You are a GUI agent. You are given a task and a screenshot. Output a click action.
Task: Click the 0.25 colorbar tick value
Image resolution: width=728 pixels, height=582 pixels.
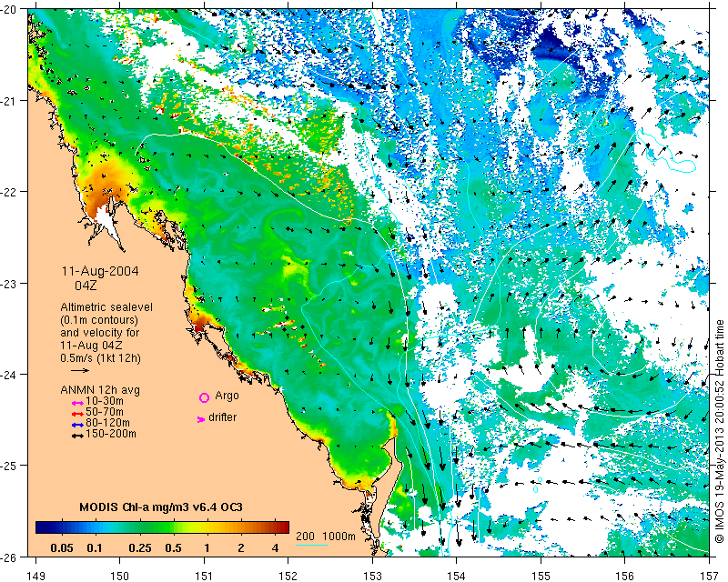[x=140, y=548]
